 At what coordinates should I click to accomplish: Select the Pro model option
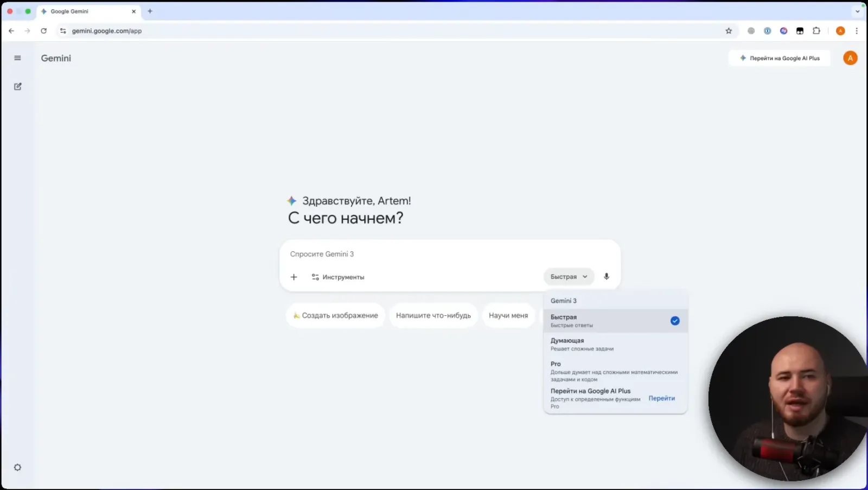[615, 371]
